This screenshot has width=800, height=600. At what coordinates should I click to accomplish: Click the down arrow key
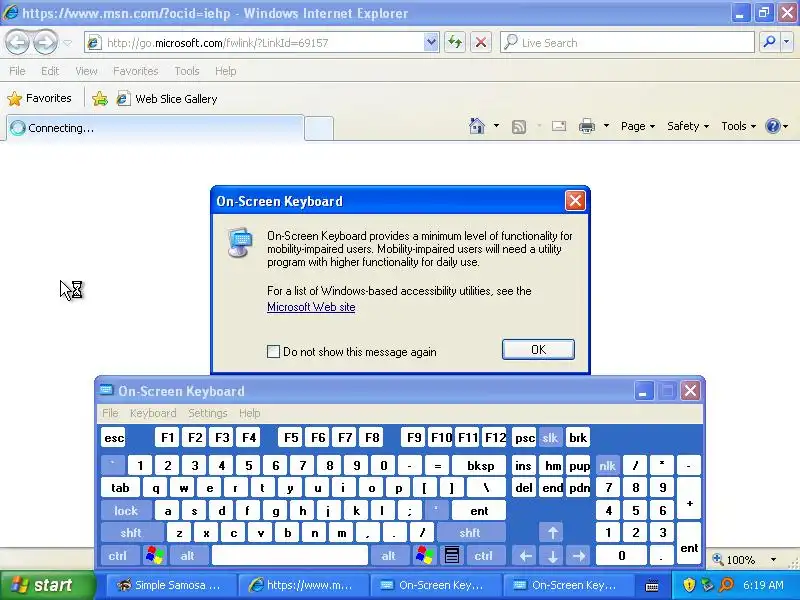(x=553, y=556)
